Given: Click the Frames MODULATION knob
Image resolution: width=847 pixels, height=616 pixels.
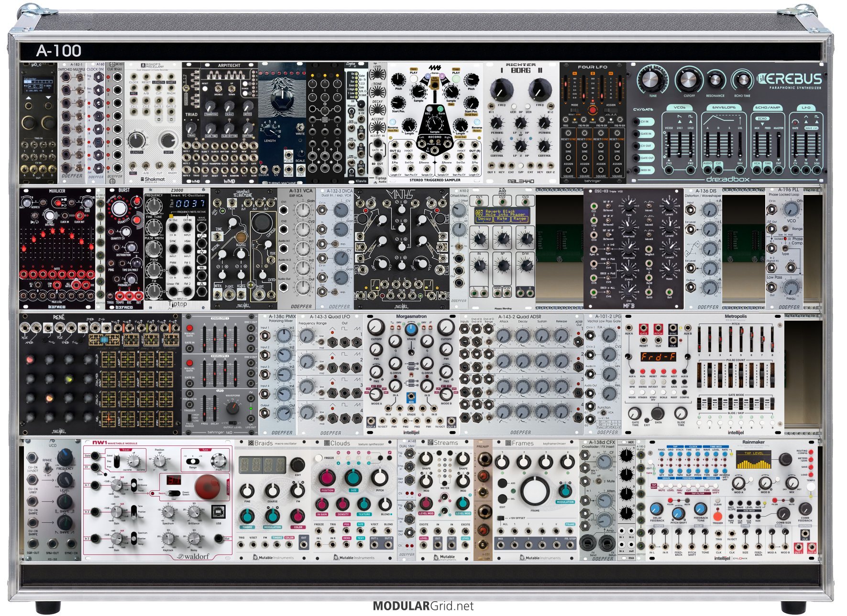Looking at the screenshot, I should tap(565, 491).
